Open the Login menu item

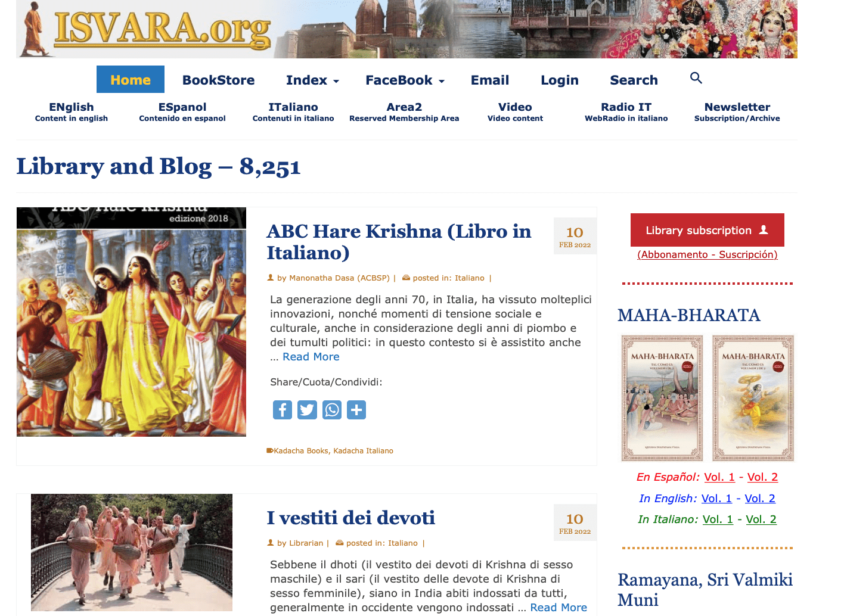tap(560, 80)
